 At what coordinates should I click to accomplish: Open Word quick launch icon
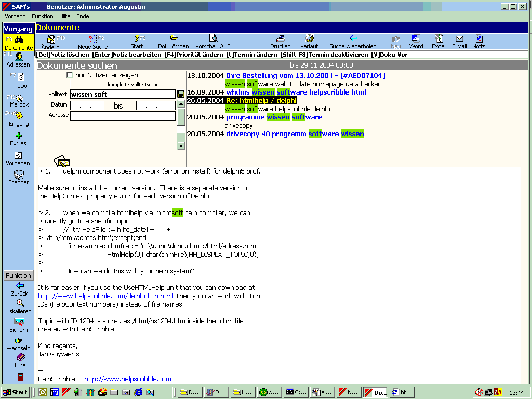(54, 392)
